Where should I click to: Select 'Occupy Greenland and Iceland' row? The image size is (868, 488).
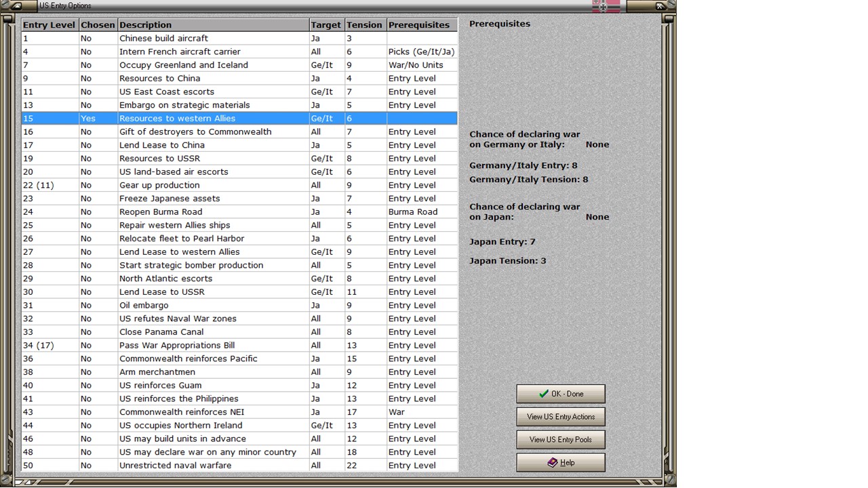tap(239, 65)
